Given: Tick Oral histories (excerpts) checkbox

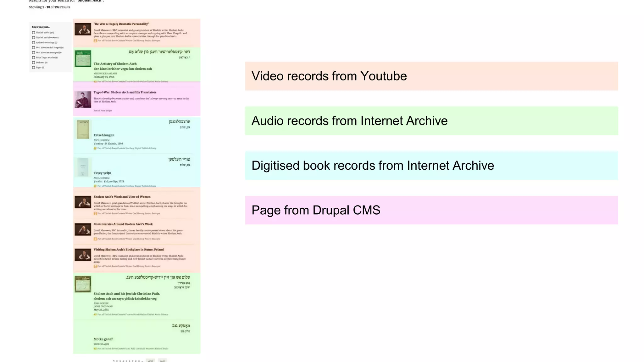Looking at the screenshot, I should 33,53.
